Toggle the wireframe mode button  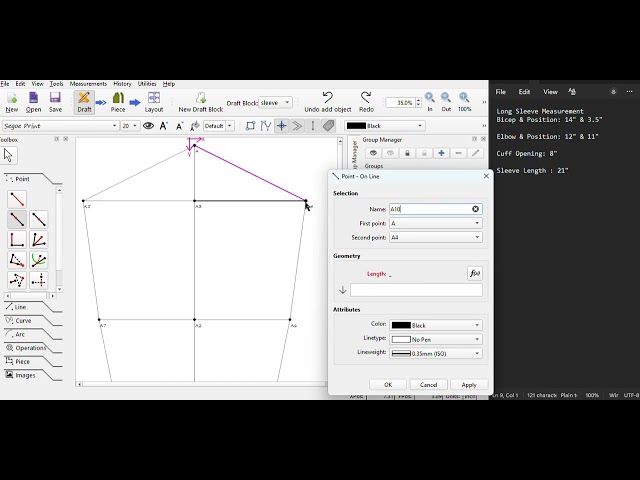(x=250, y=126)
